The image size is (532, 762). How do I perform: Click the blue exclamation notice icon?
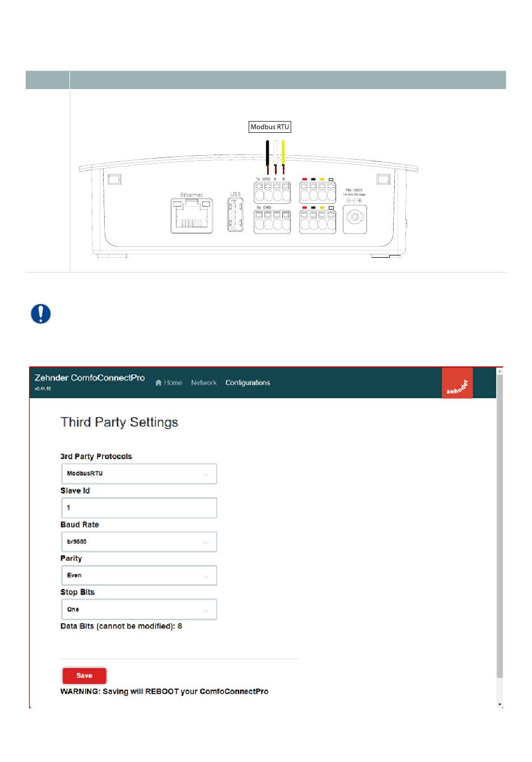coord(40,314)
